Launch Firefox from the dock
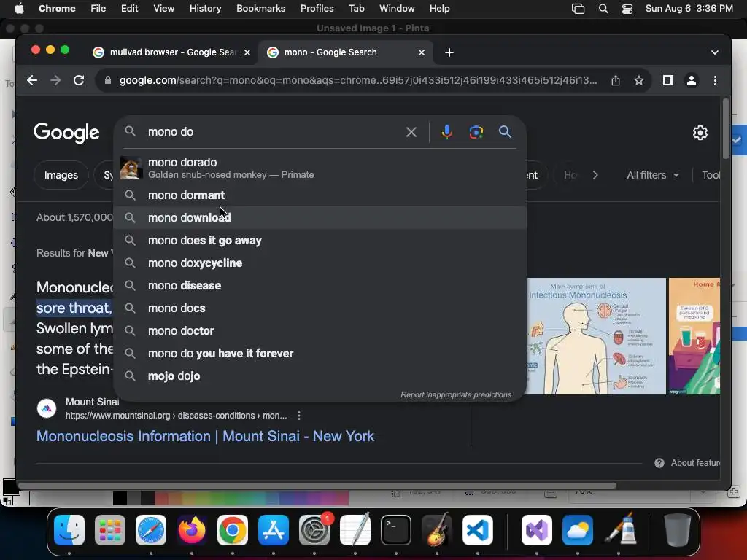 [192, 529]
